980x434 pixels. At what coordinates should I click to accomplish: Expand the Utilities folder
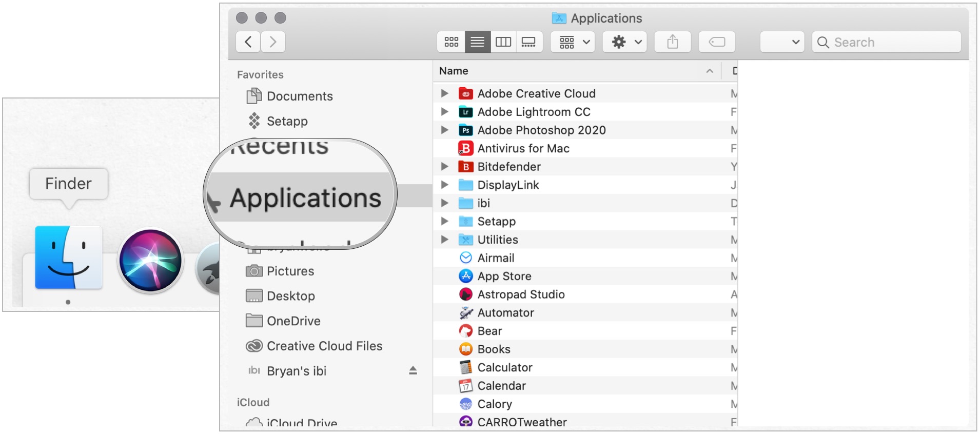445,239
